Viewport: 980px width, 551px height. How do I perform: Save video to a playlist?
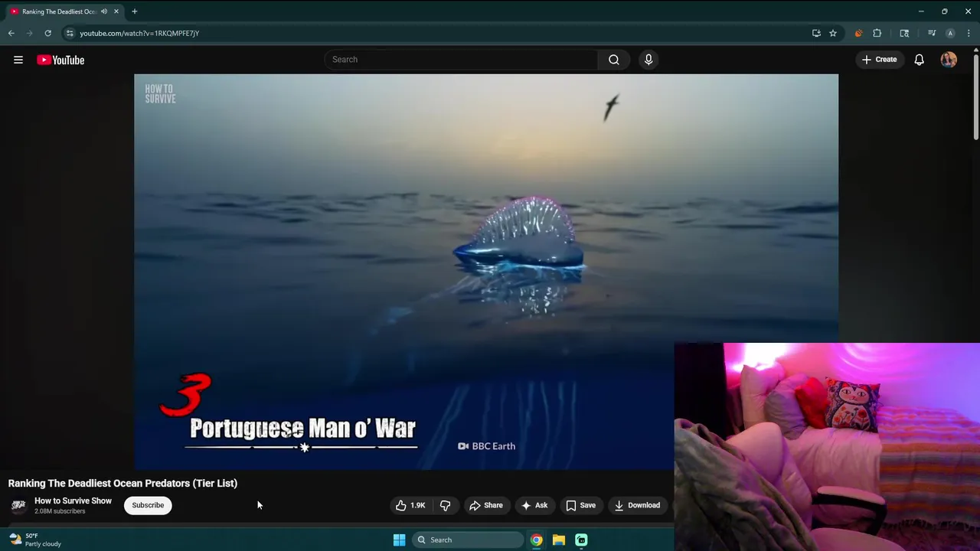(580, 505)
